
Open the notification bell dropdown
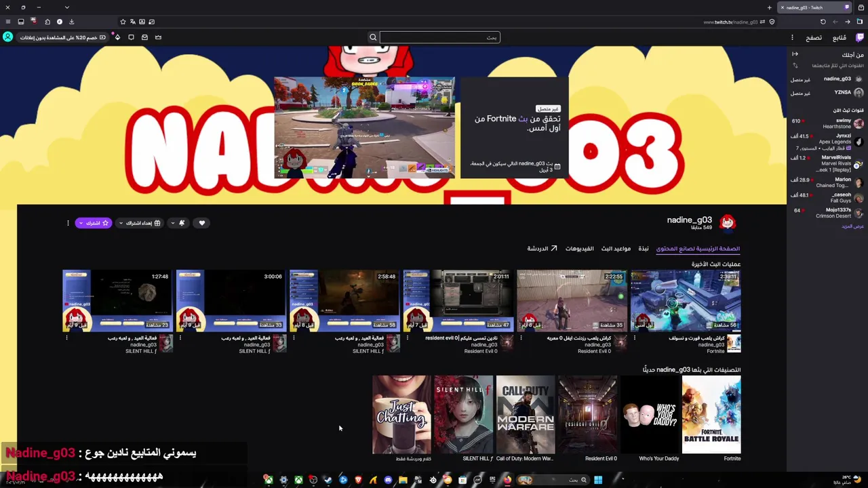coord(178,223)
